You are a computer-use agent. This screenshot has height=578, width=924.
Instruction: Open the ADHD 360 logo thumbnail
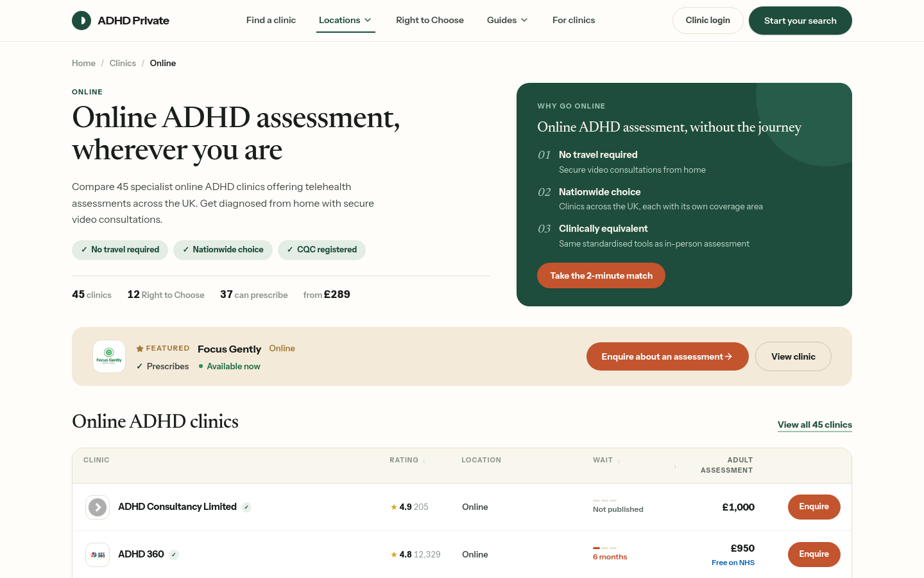(98, 555)
